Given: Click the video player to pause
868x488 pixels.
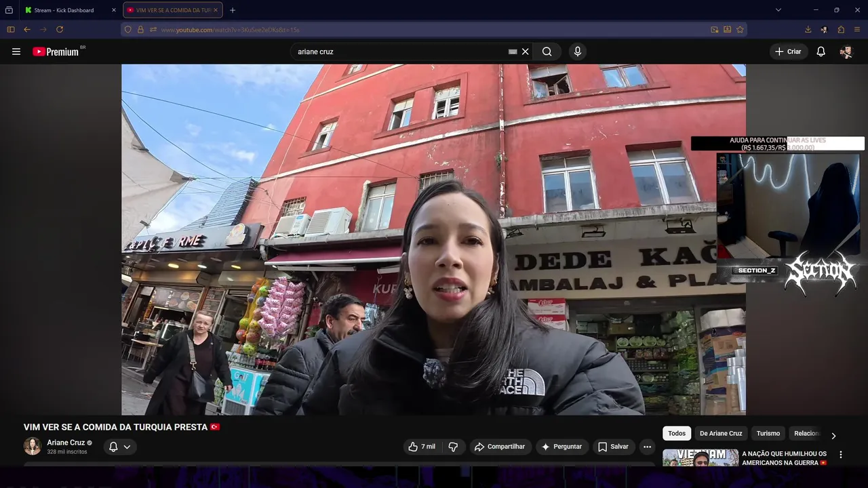Looking at the screenshot, I should click(x=433, y=239).
